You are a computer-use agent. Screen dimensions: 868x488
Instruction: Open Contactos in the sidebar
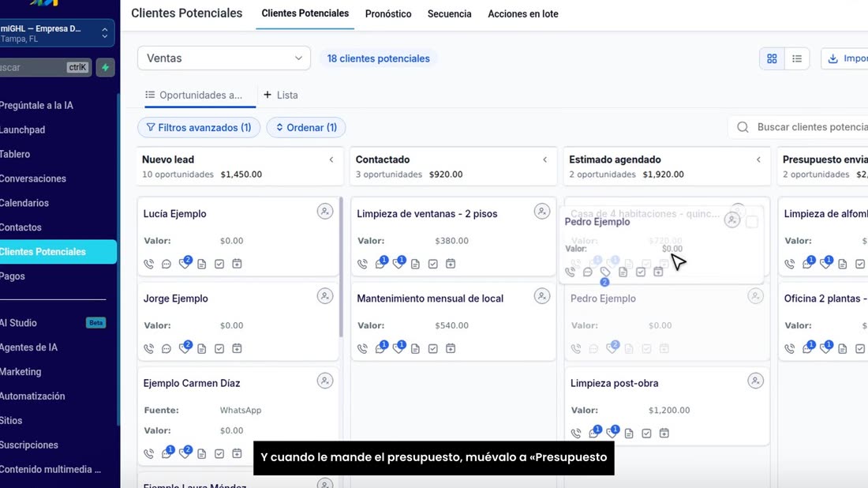(21, 227)
